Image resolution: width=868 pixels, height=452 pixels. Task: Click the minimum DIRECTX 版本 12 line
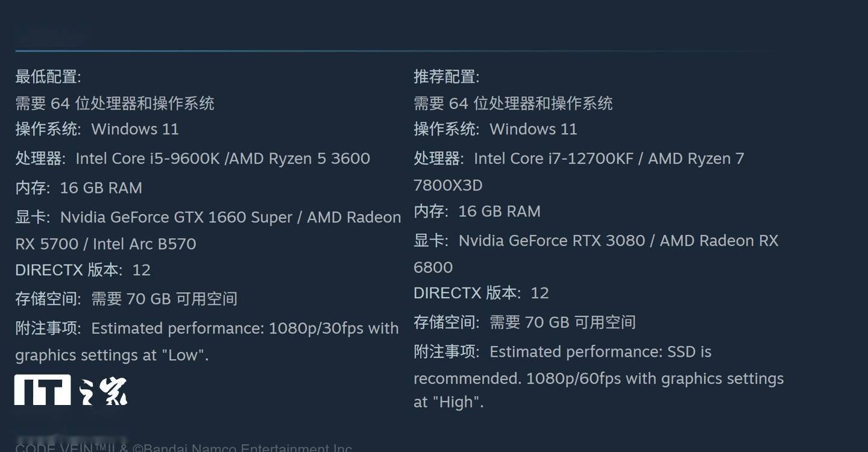click(x=83, y=269)
